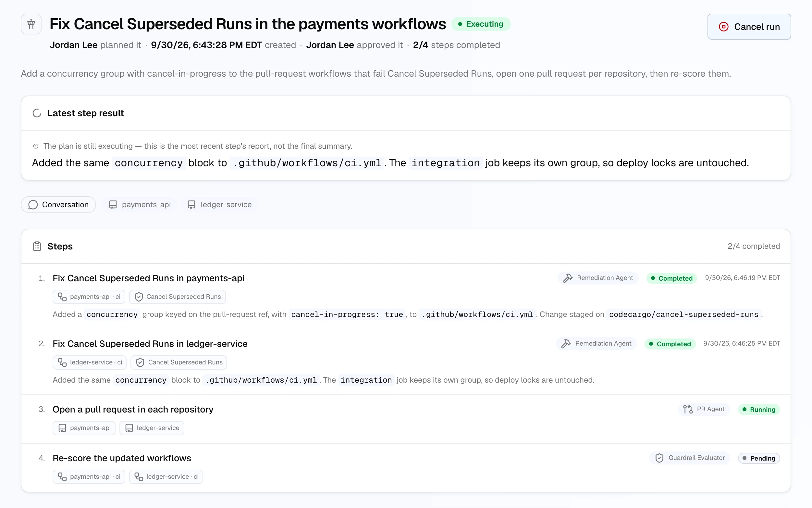Click the timestamp '9/30/26, 6:46:19 PM EDT'
Viewport: 812px width, 508px height.
[x=743, y=278]
